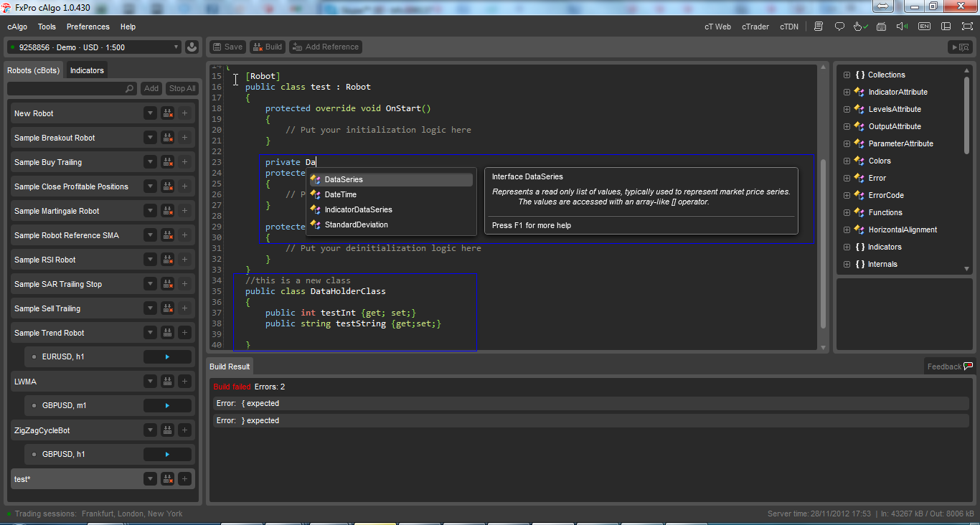The image size is (980, 525).
Task: Open dropdown arrow for the test* robot
Action: coord(150,479)
